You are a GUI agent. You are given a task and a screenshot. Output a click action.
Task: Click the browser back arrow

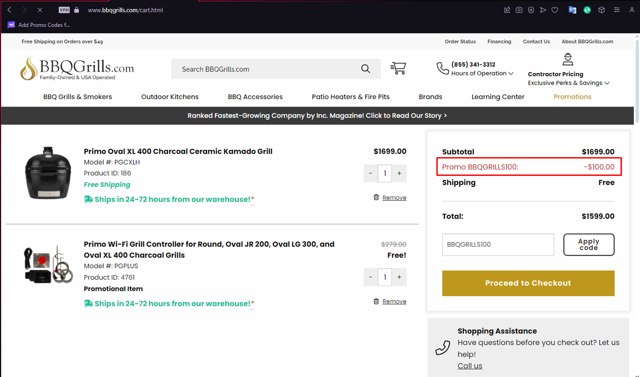pos(9,10)
